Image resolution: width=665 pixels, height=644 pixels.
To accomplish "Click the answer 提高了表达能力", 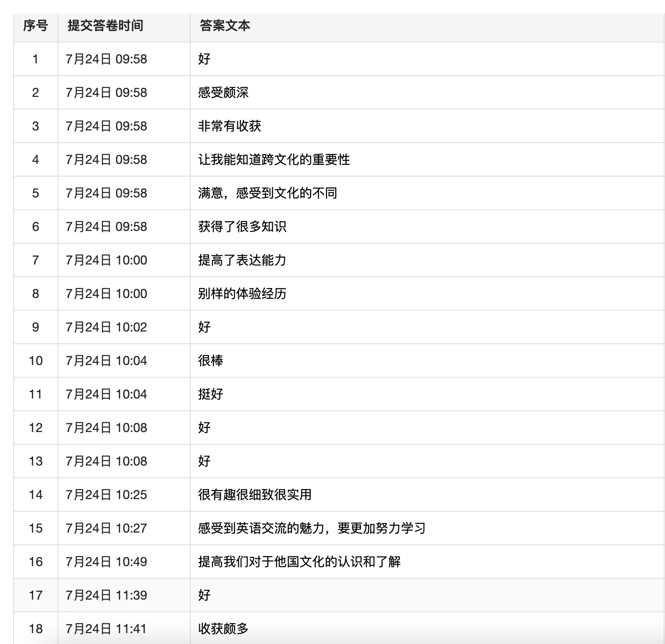I will tap(242, 260).
